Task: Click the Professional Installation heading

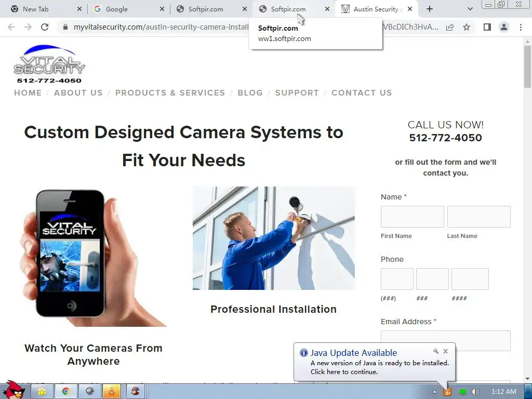Action: point(273,310)
